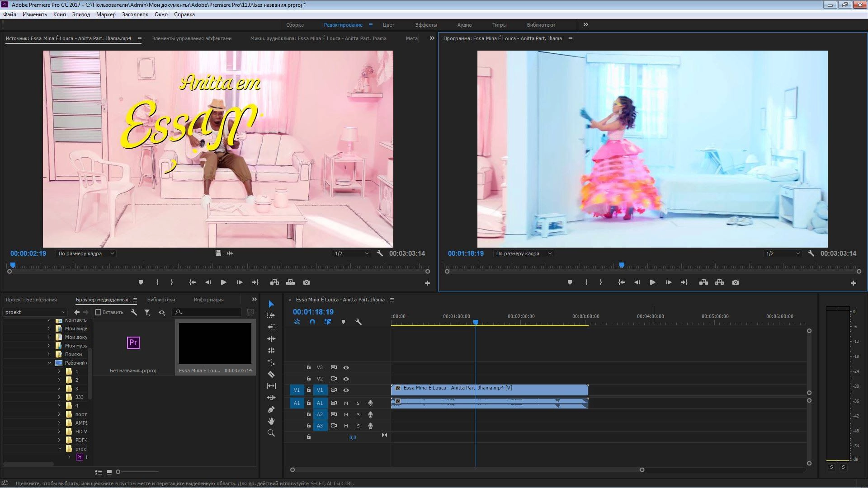Screen dimensions: 868x488
Task: Add marker in timeline header
Action: 343,322
